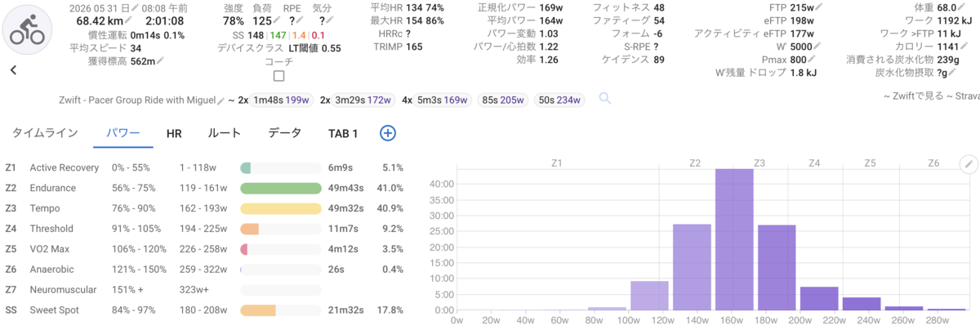Image resolution: width=980 pixels, height=330 pixels.
Task: Add a new tab with plus button
Action: (388, 133)
